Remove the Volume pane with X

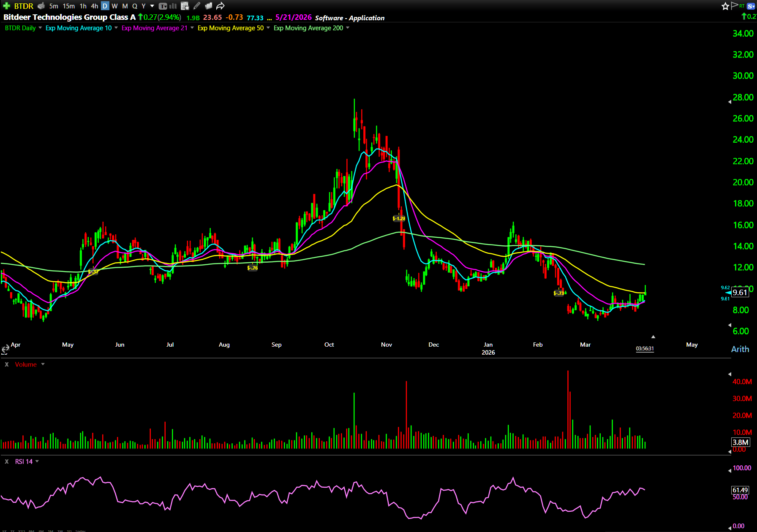[7, 364]
